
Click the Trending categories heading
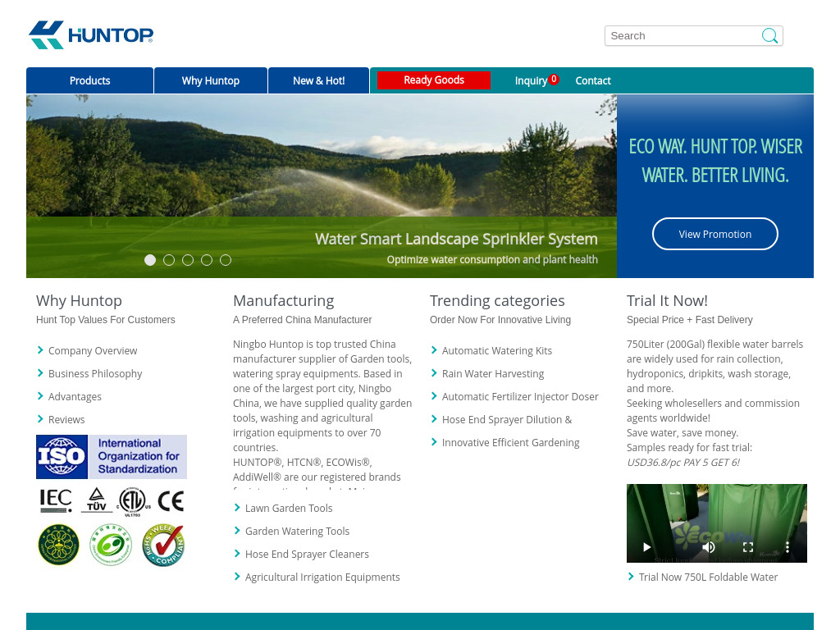pos(497,301)
